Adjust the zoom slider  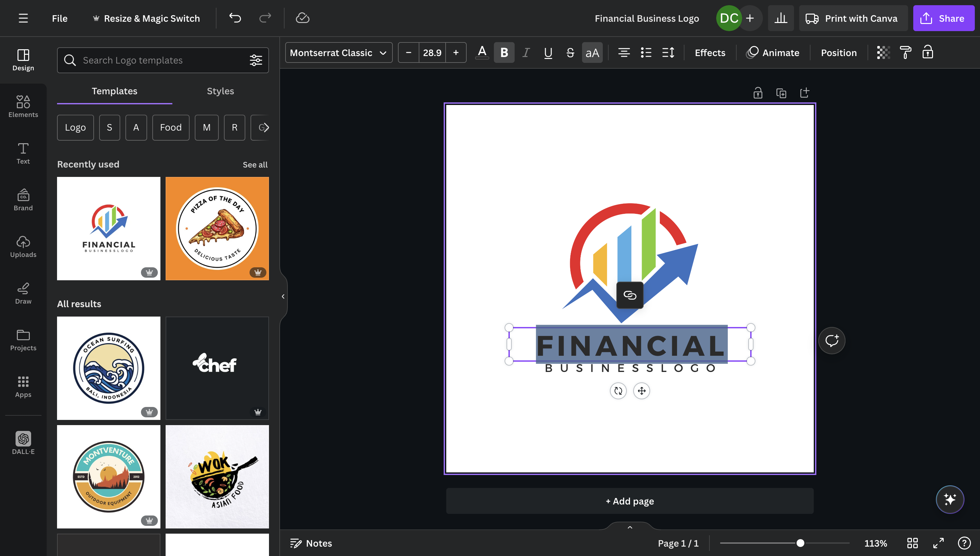800,543
